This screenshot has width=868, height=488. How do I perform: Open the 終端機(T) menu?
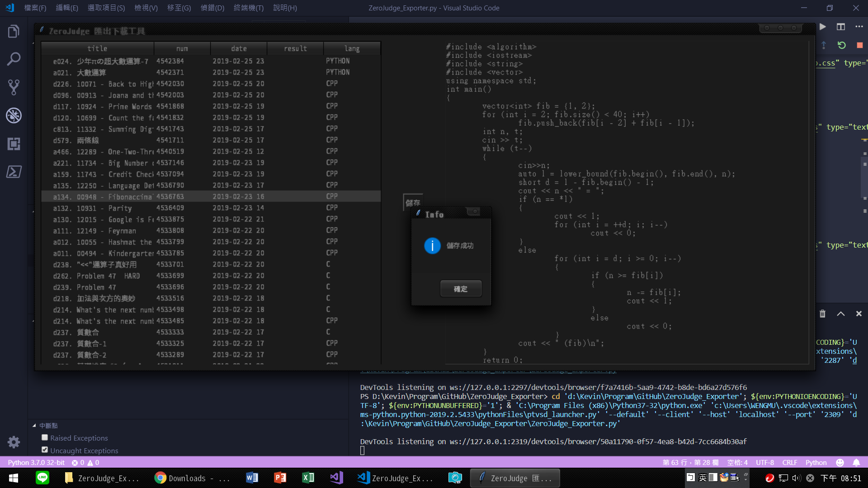(249, 8)
